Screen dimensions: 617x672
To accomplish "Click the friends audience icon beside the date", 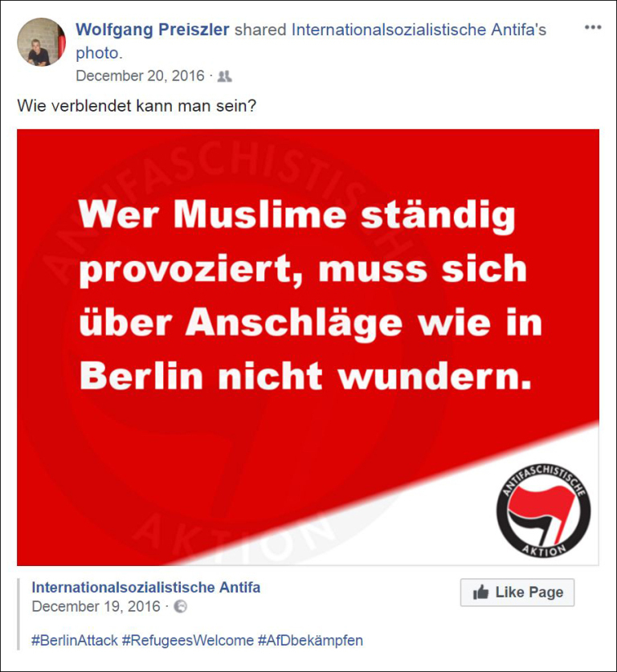I will (225, 77).
